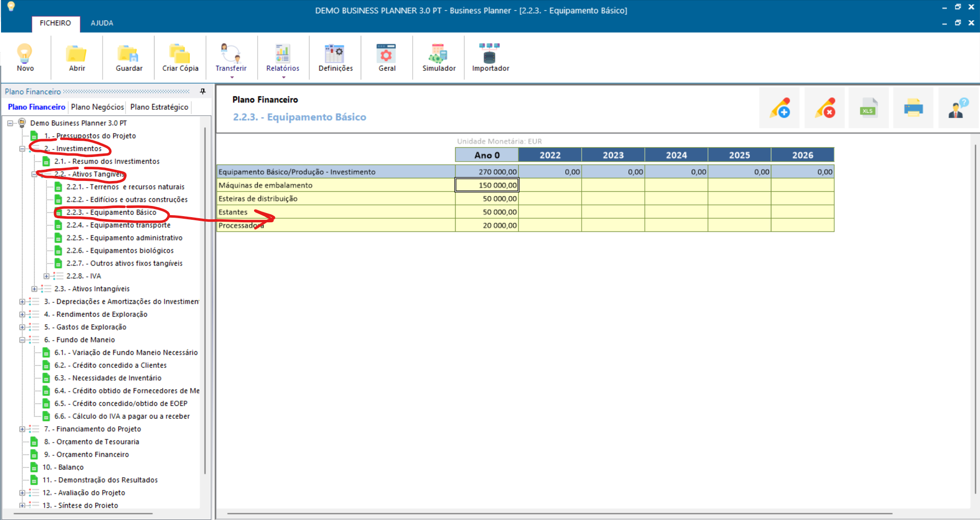Screen dimensions: 980x520
Task: Open 2.2.7. Outros ativos fixos tangíveis
Action: click(124, 264)
